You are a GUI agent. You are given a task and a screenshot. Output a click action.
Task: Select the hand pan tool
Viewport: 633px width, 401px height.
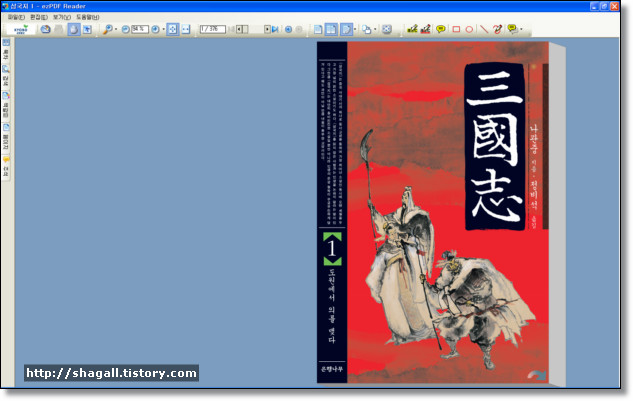tap(73, 29)
